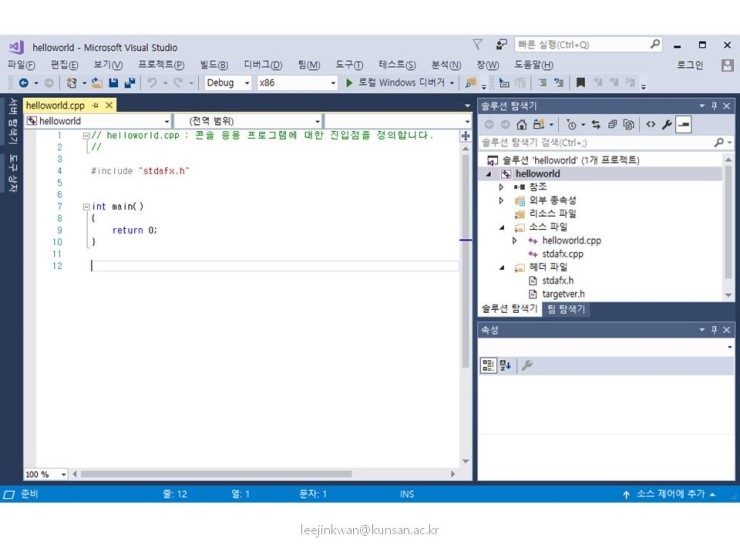
Task: Collapse the 소스 파일 folder node
Action: (502, 227)
